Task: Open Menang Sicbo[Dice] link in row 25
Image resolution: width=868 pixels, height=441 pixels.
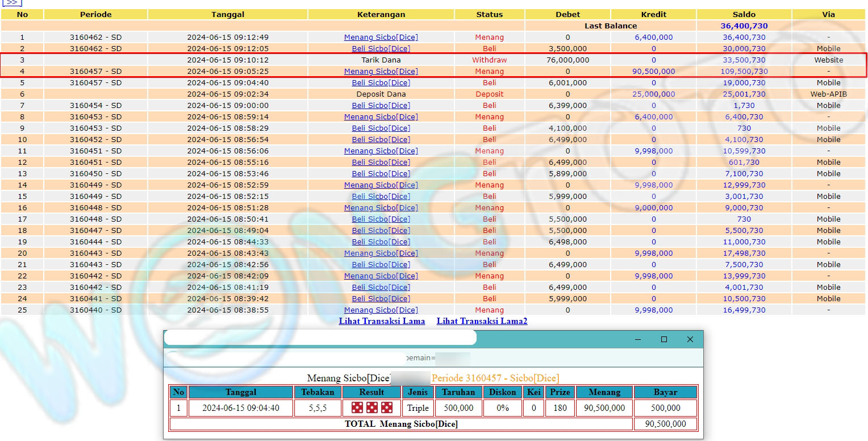Action: (x=381, y=310)
